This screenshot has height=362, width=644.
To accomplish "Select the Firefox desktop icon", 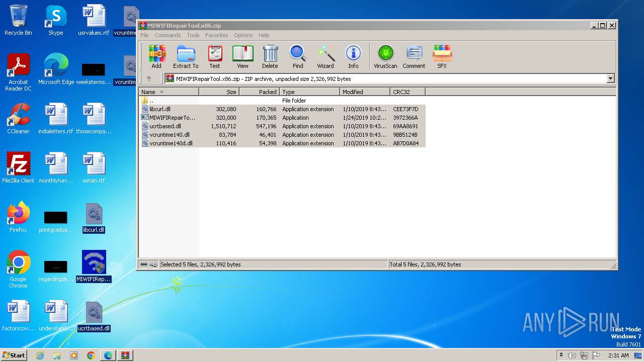I will [18, 218].
